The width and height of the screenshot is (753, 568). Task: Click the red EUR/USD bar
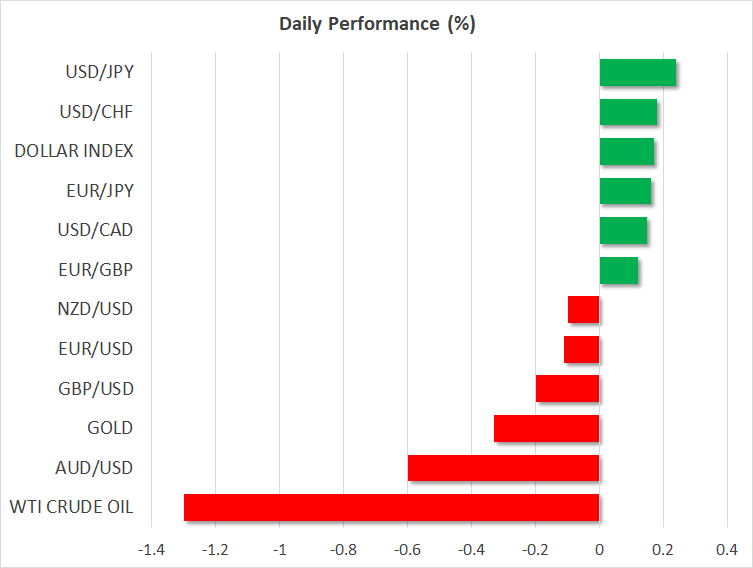[581, 349]
